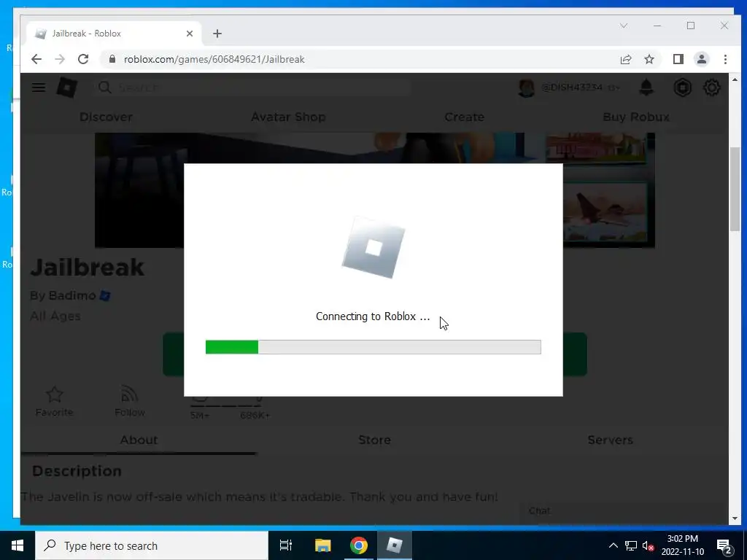Open a new Chrome tab
Viewport: 747px width, 560px height.
(x=217, y=34)
